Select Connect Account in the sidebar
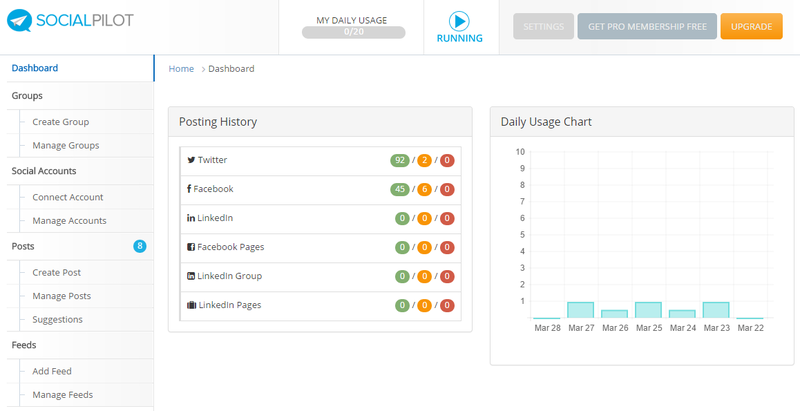The width and height of the screenshot is (800, 411). pyautogui.click(x=68, y=197)
